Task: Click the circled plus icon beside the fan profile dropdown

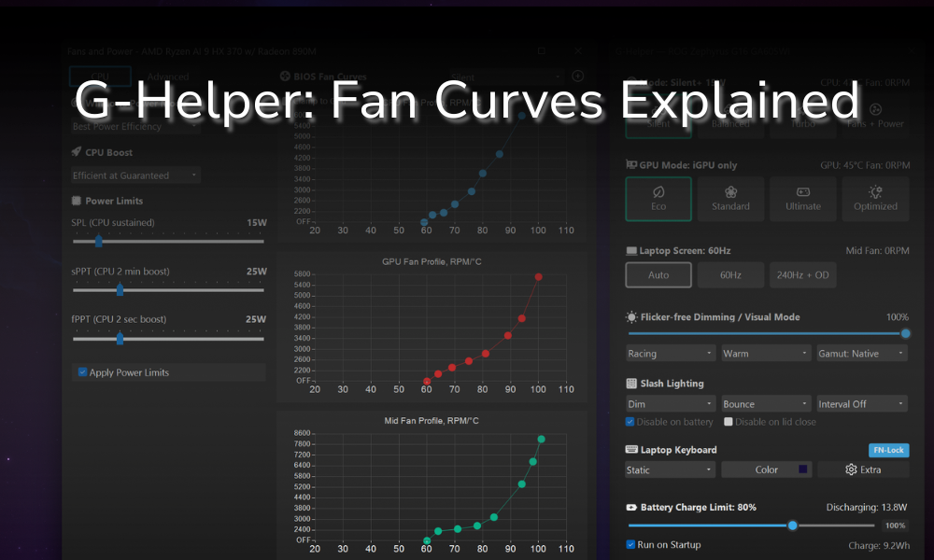Action: (577, 77)
